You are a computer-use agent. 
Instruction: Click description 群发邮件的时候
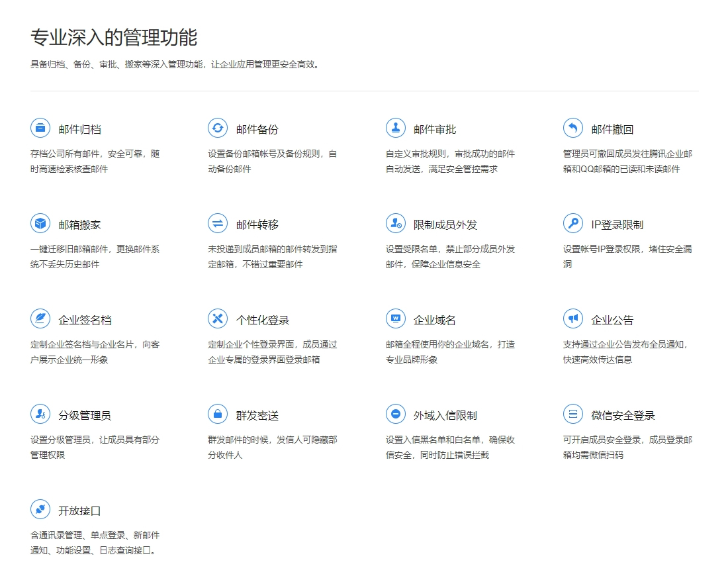pos(273,447)
